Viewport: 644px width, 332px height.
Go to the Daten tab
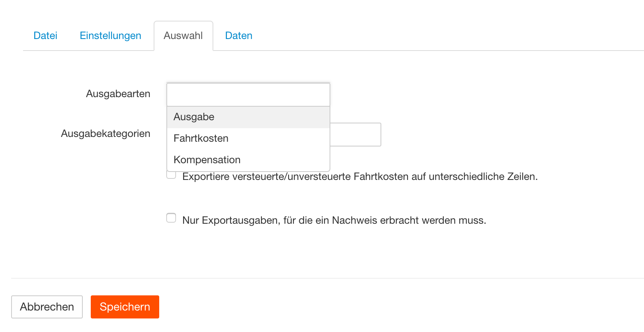[238, 36]
